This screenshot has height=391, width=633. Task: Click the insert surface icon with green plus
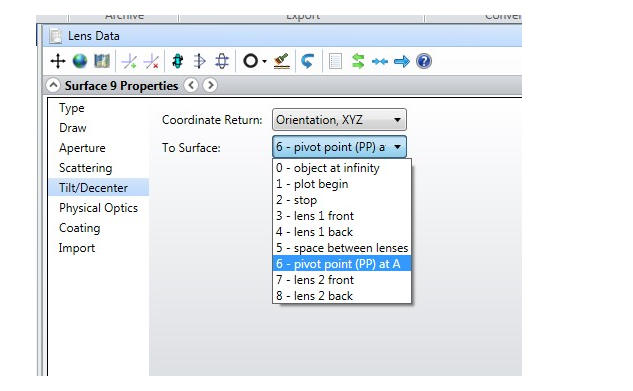pos(129,61)
